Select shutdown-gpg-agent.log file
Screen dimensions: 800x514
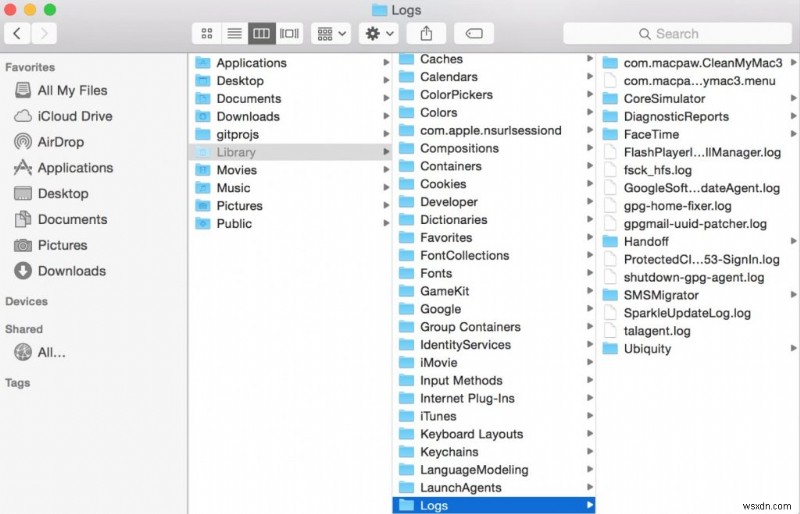(x=699, y=277)
